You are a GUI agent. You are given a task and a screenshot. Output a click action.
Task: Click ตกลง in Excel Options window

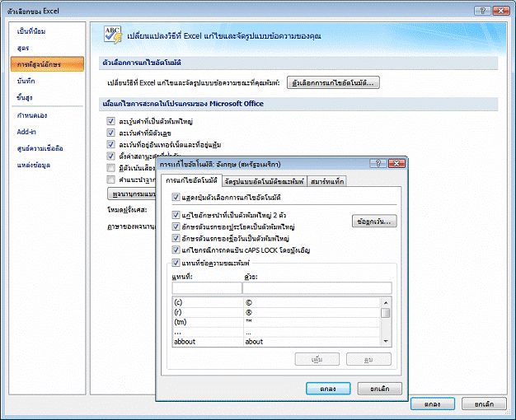pyautogui.click(x=433, y=404)
